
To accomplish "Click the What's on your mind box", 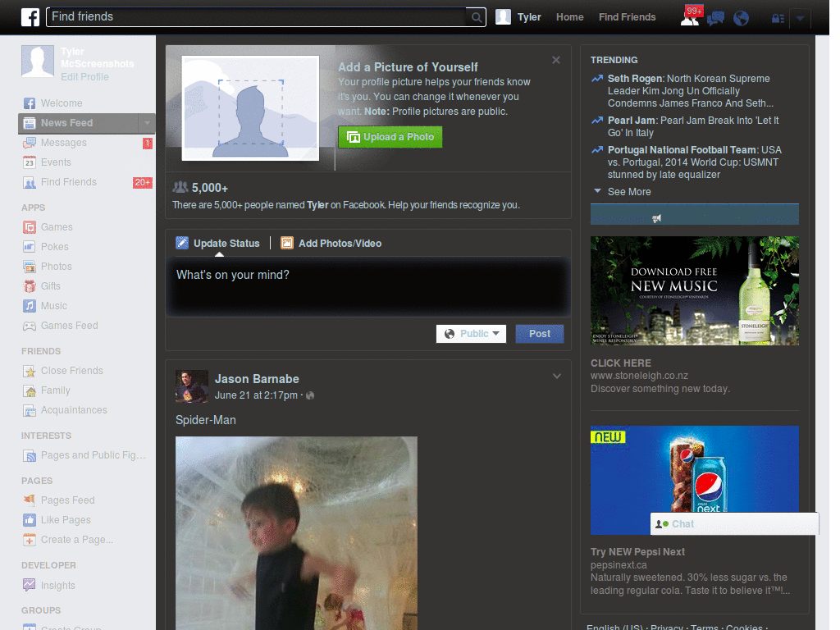I will (x=368, y=287).
